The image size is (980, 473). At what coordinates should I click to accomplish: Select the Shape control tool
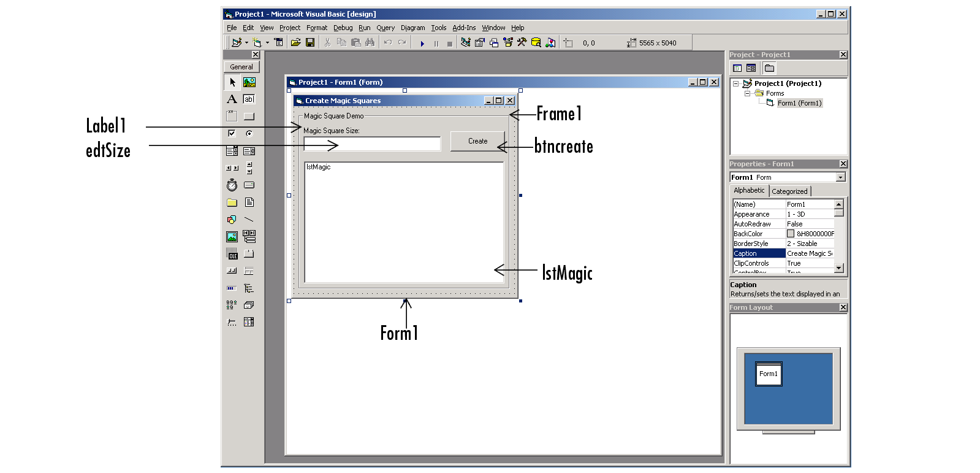232,219
